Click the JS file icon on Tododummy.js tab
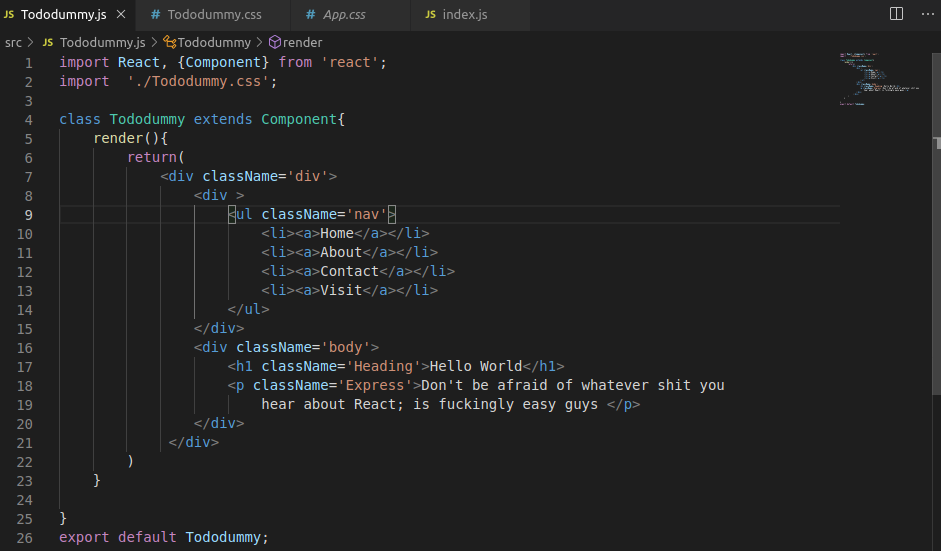Screen dimensions: 941x551 tap(9, 14)
